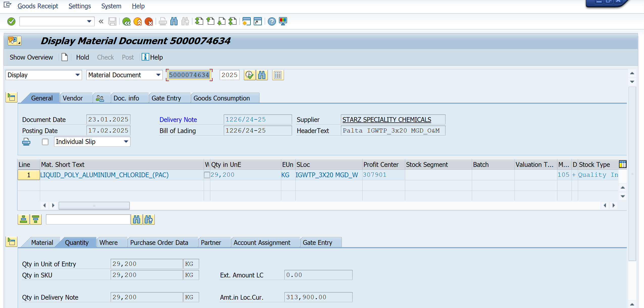644x308 pixels.
Task: Tick the checkbox beside Individual Slip
Action: point(45,142)
